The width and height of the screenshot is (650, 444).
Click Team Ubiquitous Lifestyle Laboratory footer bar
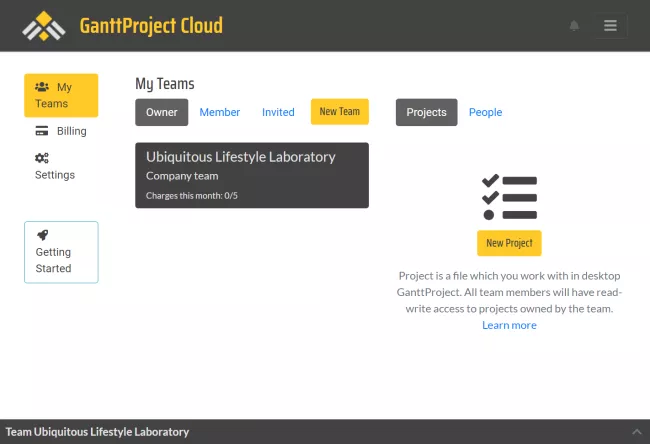(x=325, y=432)
